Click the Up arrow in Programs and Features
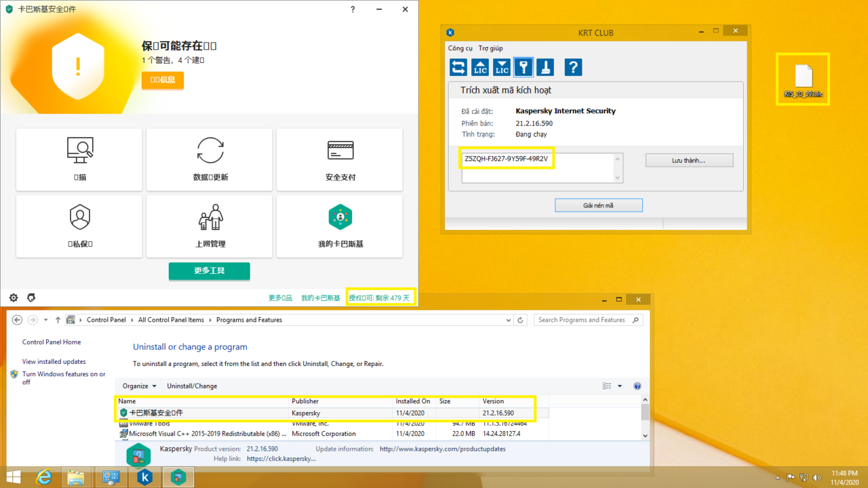The width and height of the screenshot is (868, 488). tap(58, 320)
